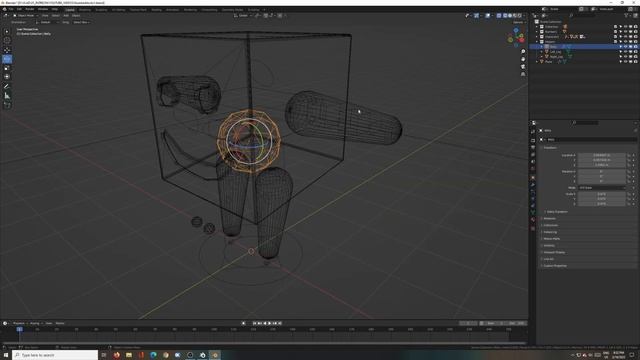Click the Location X value field

tap(601, 156)
